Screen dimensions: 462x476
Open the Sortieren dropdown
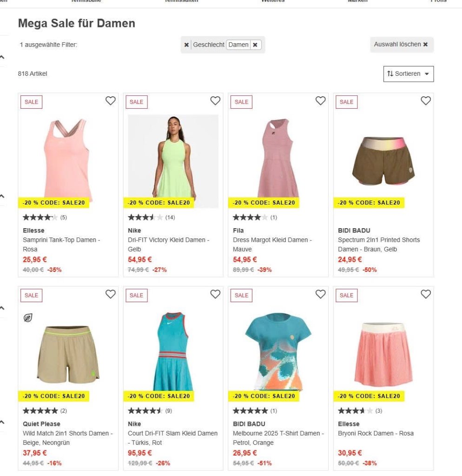point(409,74)
